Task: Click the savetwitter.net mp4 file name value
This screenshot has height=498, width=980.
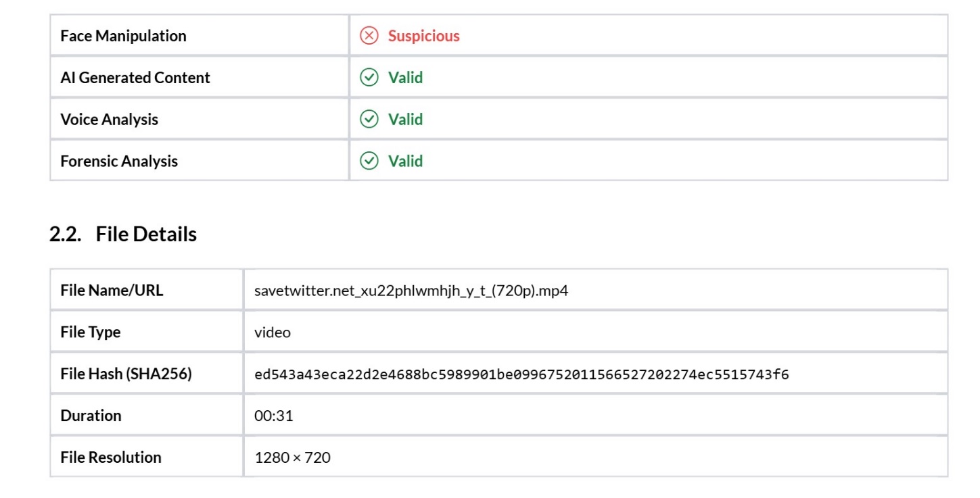Action: click(x=411, y=291)
